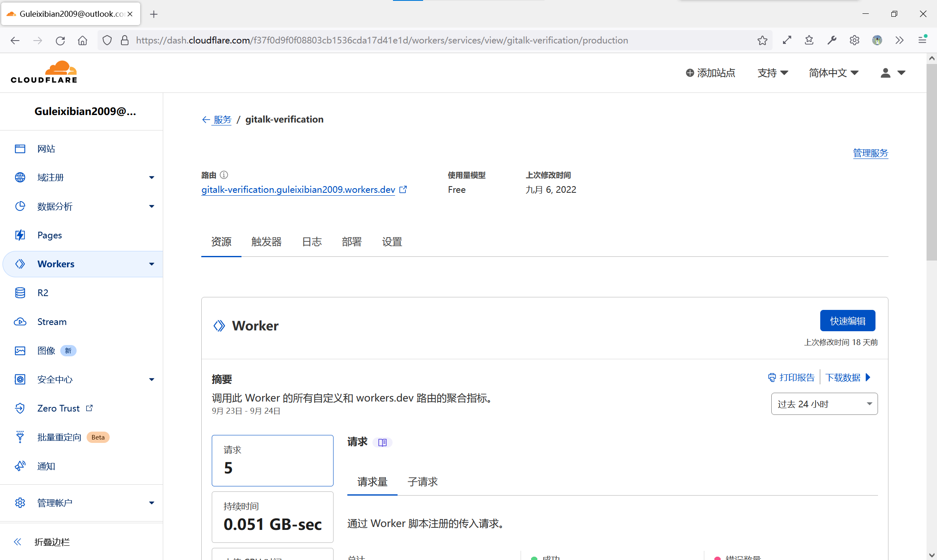The height and width of the screenshot is (560, 937).
Task: Switch to the 子请求 tab
Action: click(x=422, y=482)
